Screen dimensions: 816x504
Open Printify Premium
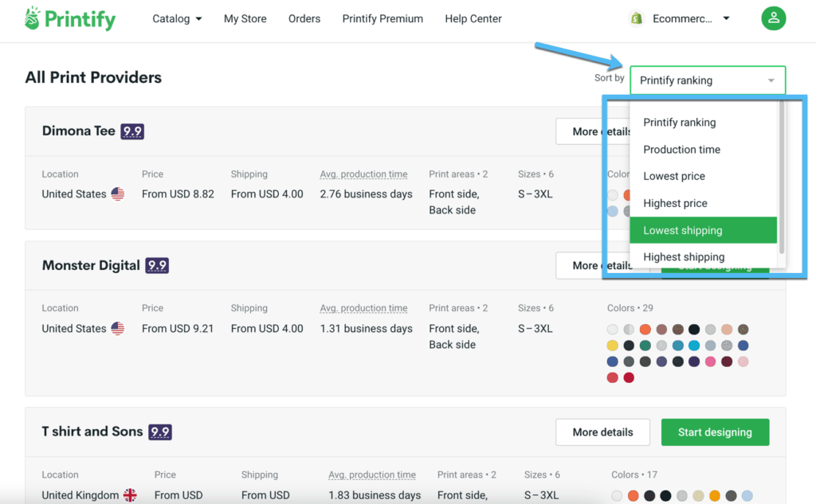382,19
